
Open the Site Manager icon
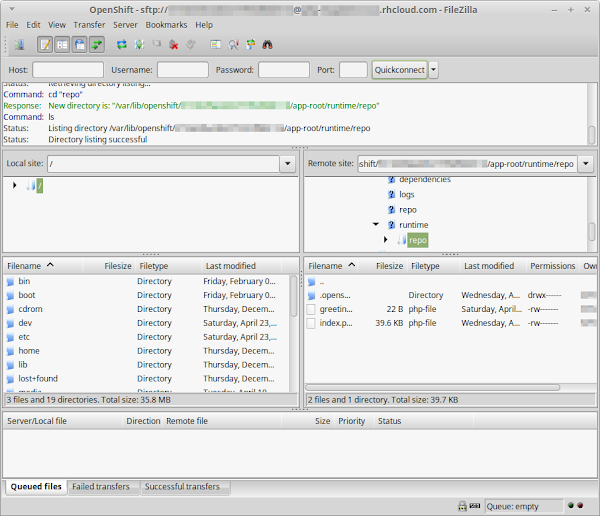click(x=19, y=45)
